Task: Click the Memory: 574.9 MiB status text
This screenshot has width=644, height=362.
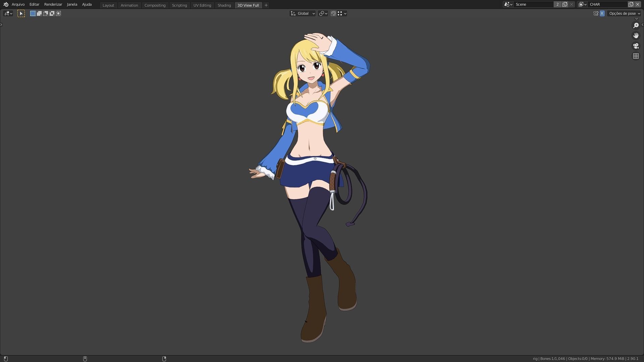Action: (607, 359)
